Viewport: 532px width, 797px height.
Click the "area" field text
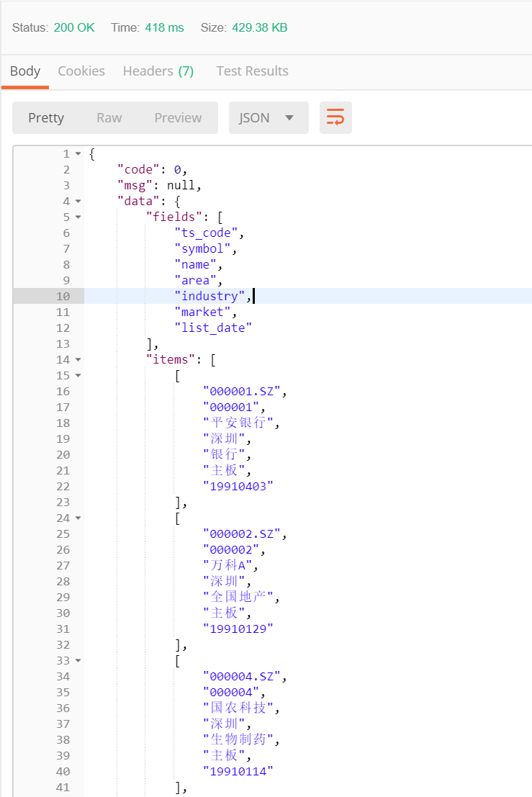(196, 280)
